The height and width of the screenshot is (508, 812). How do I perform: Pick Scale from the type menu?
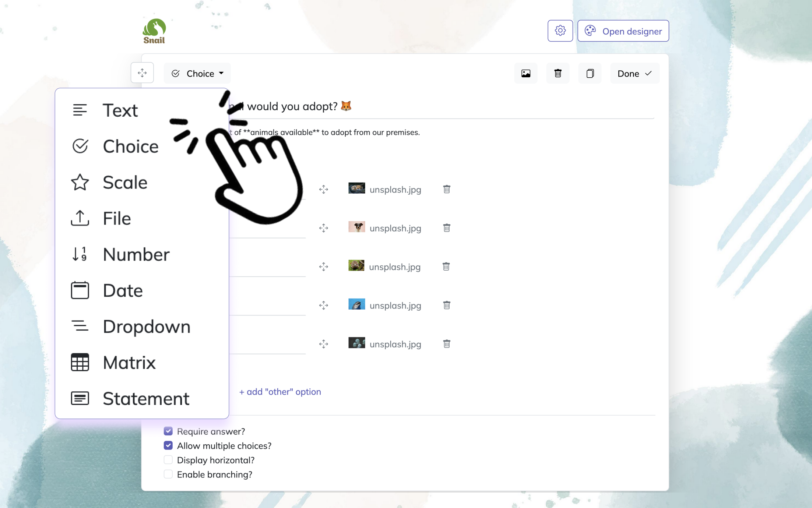pyautogui.click(x=125, y=182)
